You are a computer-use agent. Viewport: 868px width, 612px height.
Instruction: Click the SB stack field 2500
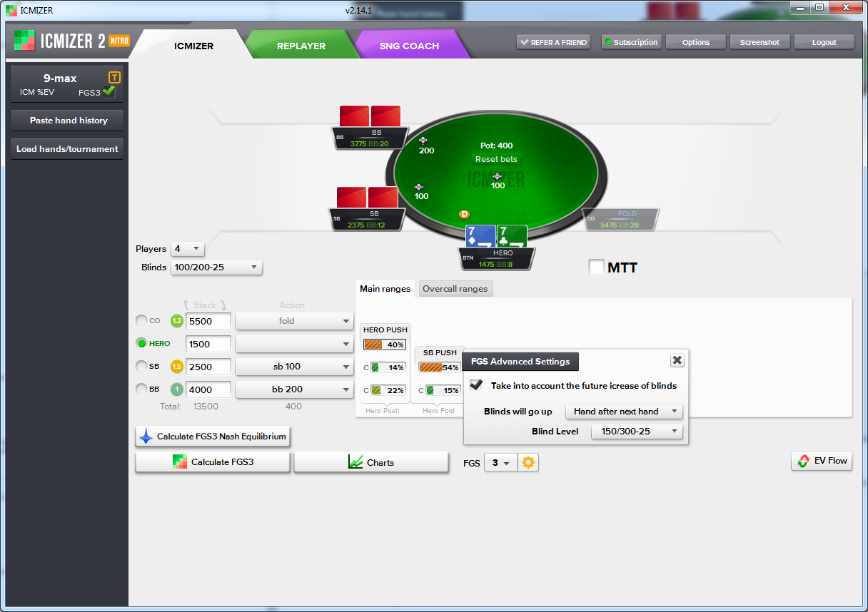click(x=208, y=367)
